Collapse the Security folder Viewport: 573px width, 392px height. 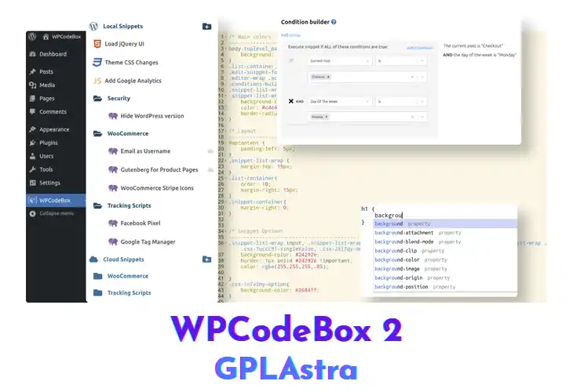click(x=97, y=99)
